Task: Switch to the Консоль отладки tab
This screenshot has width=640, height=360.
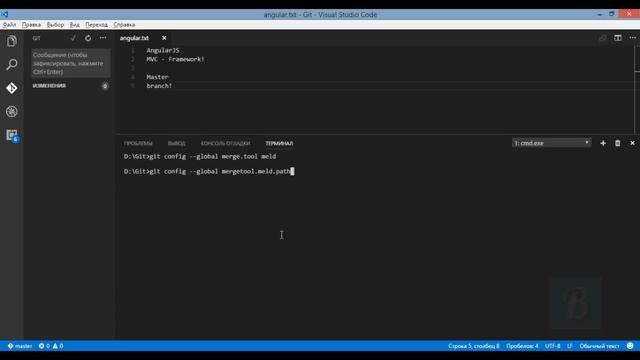Action: [x=225, y=143]
